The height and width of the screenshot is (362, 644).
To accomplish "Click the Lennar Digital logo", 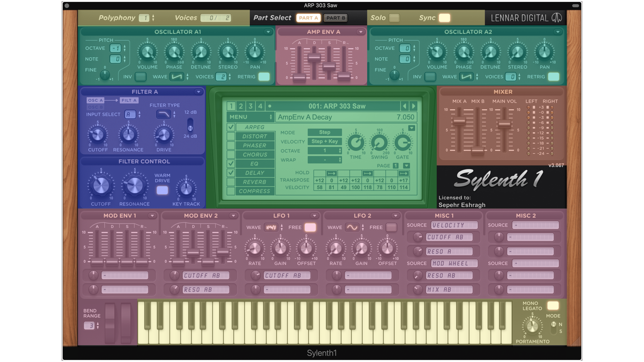I will (527, 18).
